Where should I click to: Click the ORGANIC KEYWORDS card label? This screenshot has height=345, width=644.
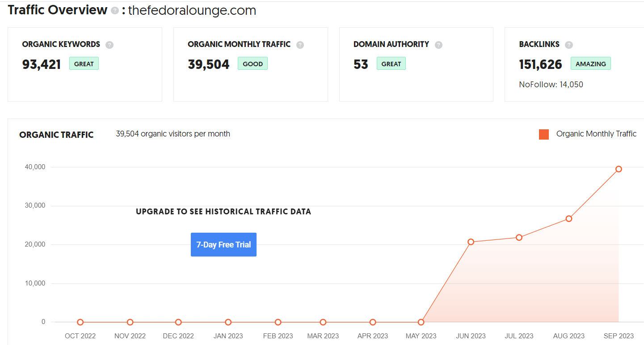click(61, 44)
